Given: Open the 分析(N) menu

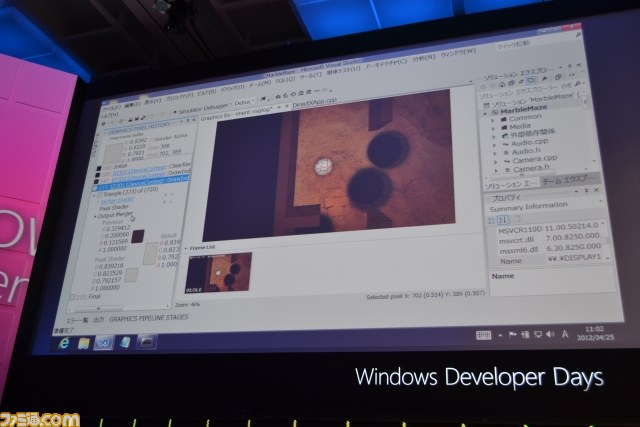Looking at the screenshot, I should pos(424,58).
